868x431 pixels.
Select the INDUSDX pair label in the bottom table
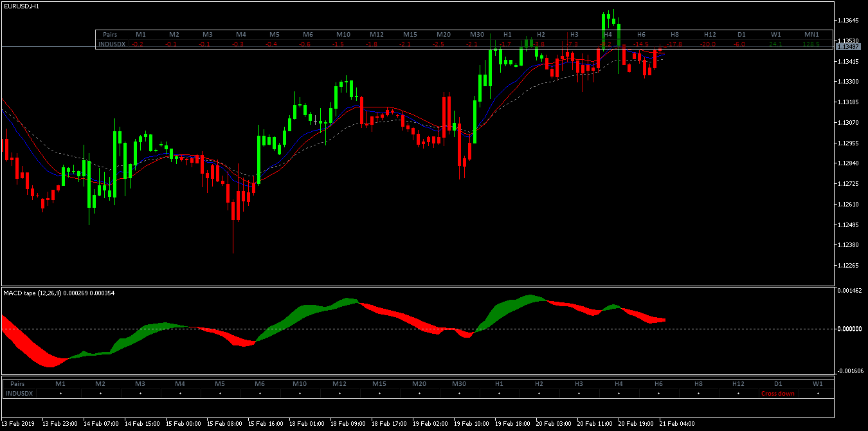pos(21,393)
